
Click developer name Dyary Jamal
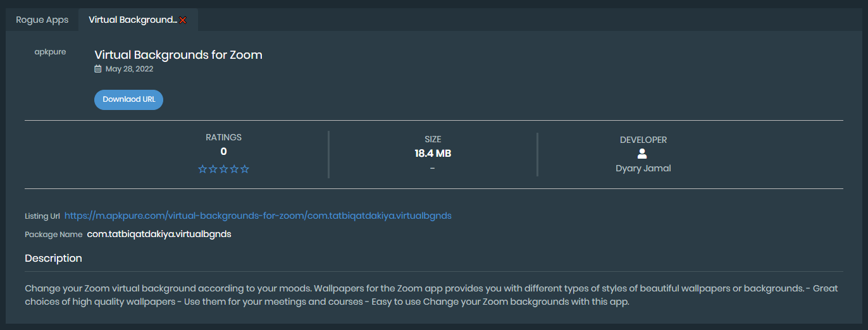643,168
